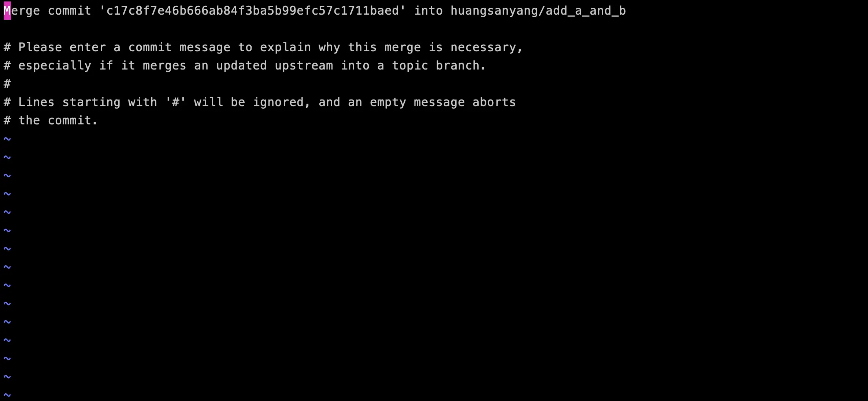Click the word 'commit' in the first line
Viewport: 868px width, 401px height.
click(70, 11)
